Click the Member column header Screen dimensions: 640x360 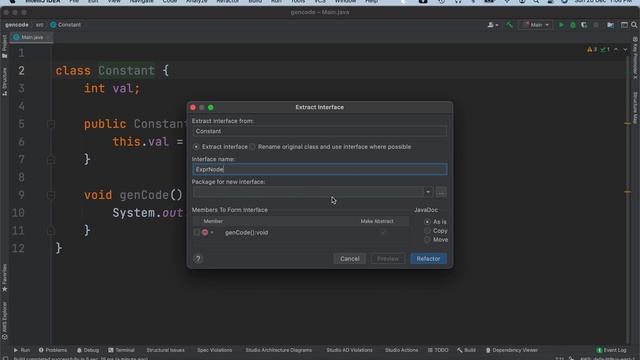pos(213,221)
